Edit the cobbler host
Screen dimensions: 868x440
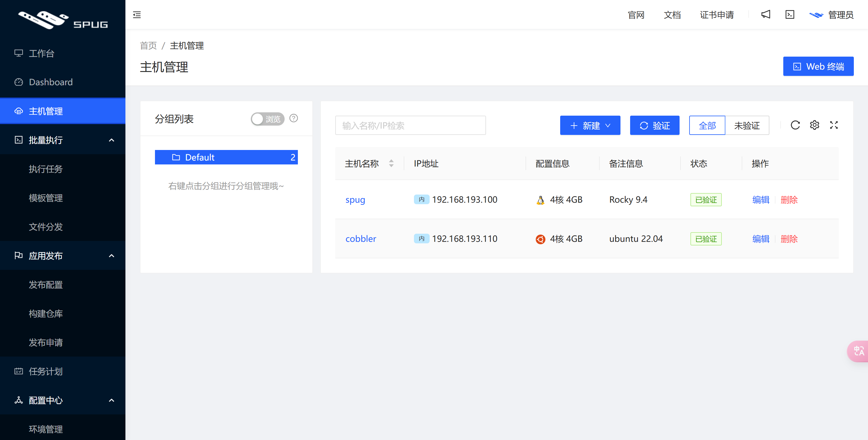click(761, 239)
